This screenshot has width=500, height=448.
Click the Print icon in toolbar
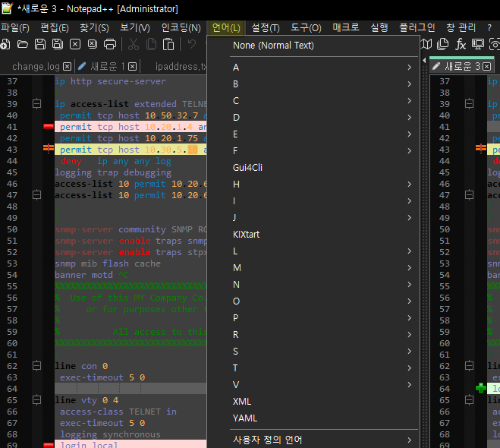click(x=110, y=44)
